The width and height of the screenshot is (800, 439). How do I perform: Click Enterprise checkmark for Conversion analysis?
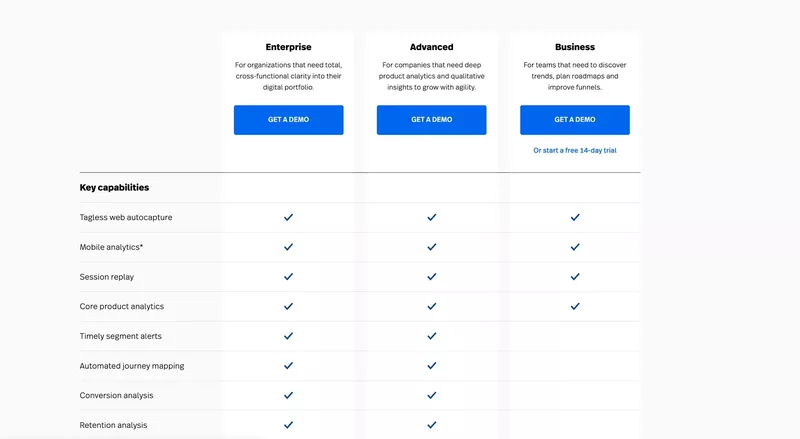click(x=288, y=395)
